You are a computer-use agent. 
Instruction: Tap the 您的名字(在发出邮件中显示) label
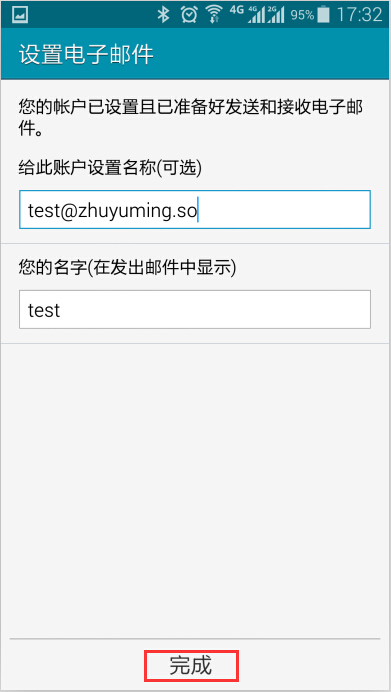pos(128,267)
